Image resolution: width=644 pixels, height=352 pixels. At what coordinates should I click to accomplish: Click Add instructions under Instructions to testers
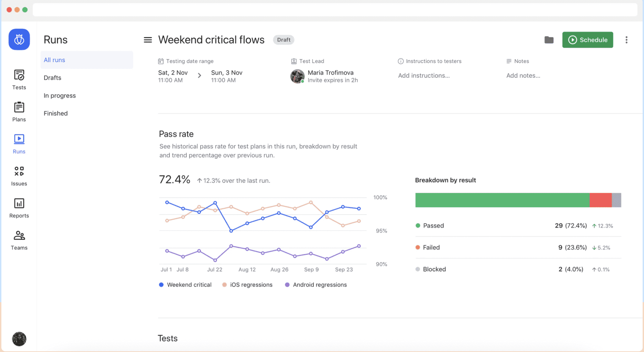click(x=424, y=75)
